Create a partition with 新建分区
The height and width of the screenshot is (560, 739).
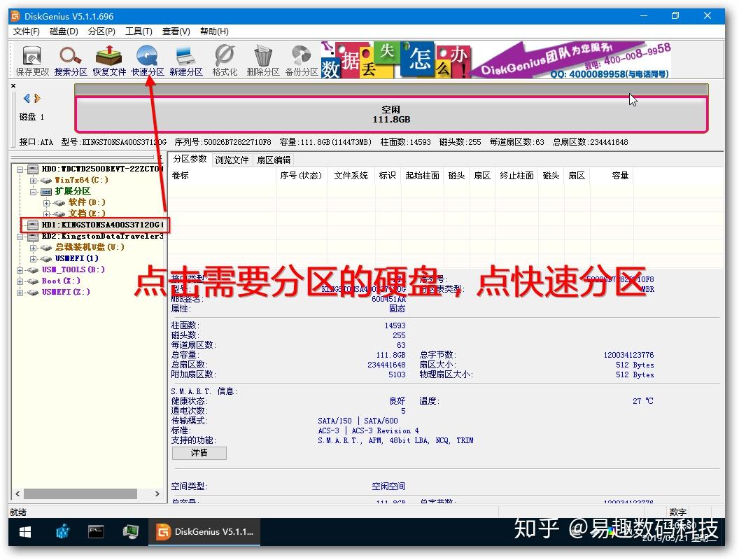pos(186,60)
